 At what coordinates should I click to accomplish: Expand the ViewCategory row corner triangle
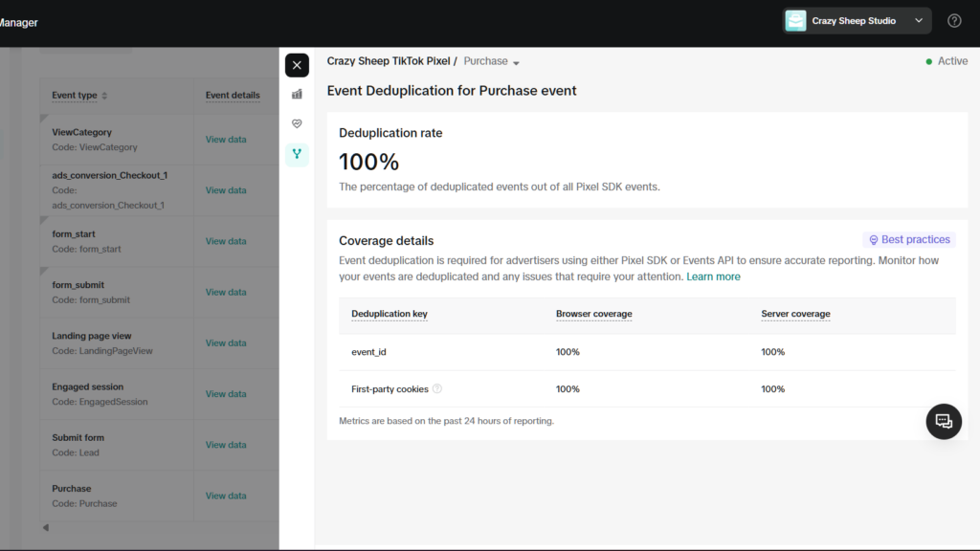[x=44, y=118]
